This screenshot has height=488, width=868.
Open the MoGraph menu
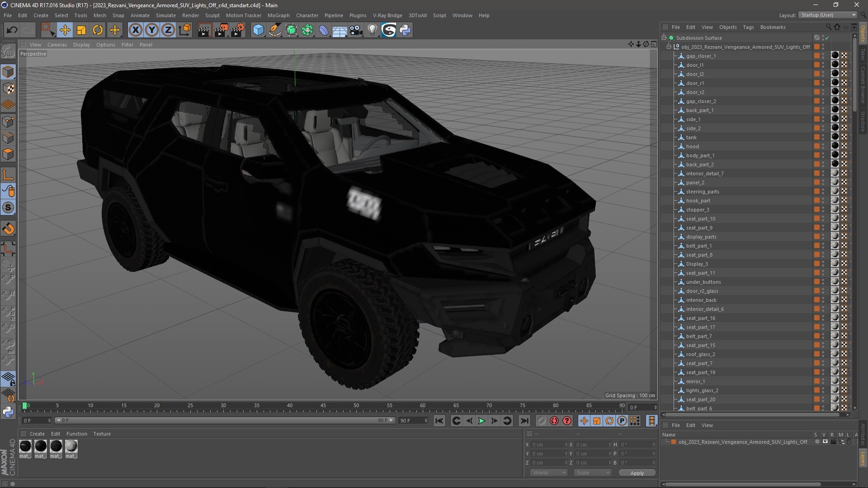coord(278,15)
